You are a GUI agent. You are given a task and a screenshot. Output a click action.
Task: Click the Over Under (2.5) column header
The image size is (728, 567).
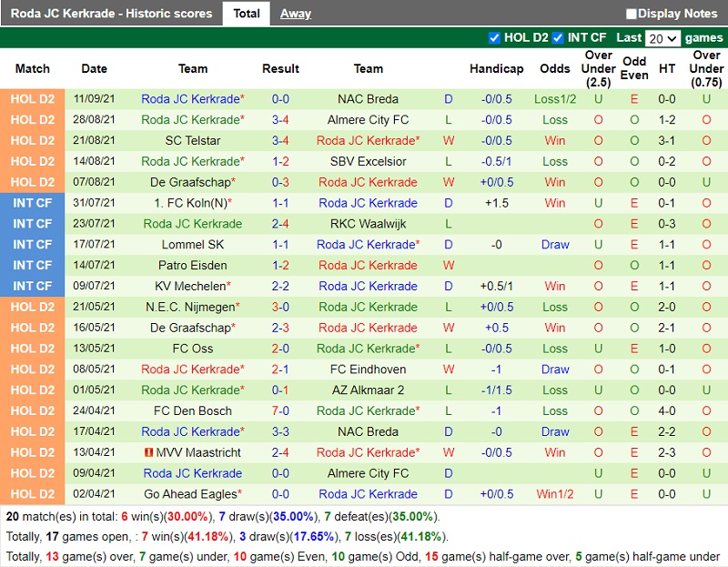[598, 69]
